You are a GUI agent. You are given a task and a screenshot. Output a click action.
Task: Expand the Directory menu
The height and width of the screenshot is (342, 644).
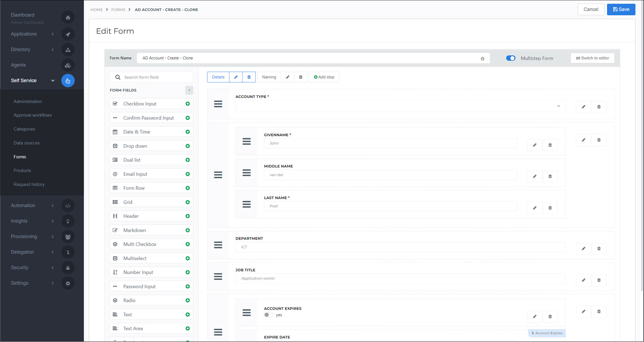click(53, 50)
